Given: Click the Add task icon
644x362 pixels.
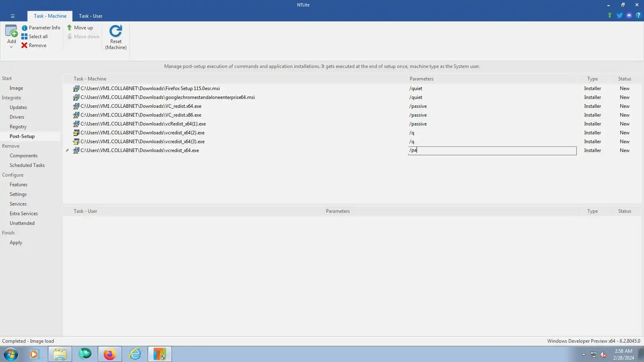Looking at the screenshot, I should (x=11, y=31).
